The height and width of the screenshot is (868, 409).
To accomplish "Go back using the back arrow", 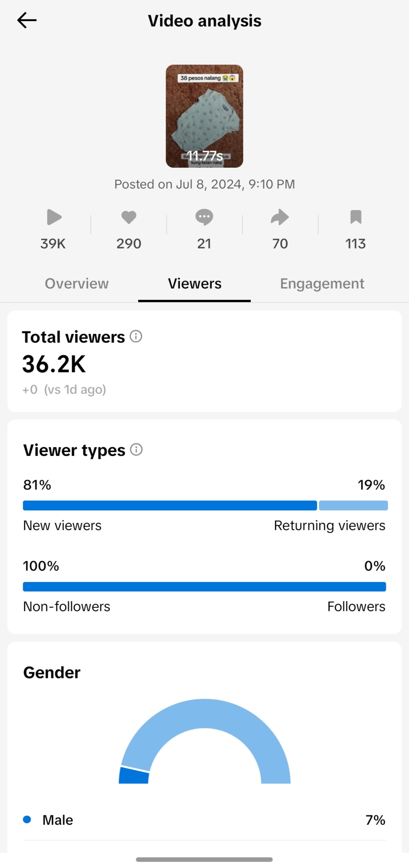I will [x=27, y=20].
